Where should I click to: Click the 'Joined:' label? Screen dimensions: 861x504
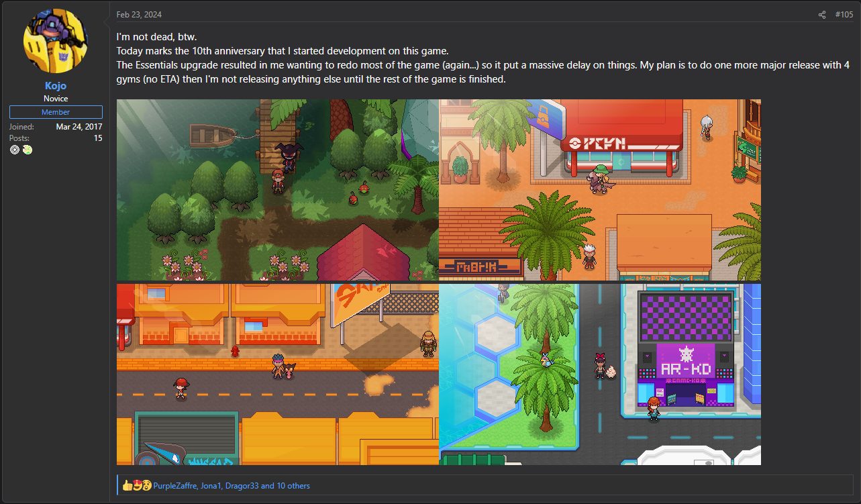pyautogui.click(x=20, y=127)
